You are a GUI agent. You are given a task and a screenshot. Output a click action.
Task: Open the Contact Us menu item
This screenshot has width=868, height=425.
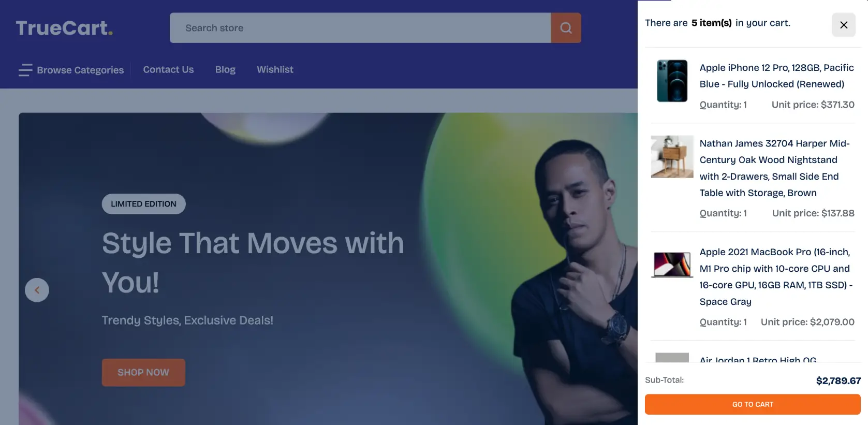[x=168, y=69]
